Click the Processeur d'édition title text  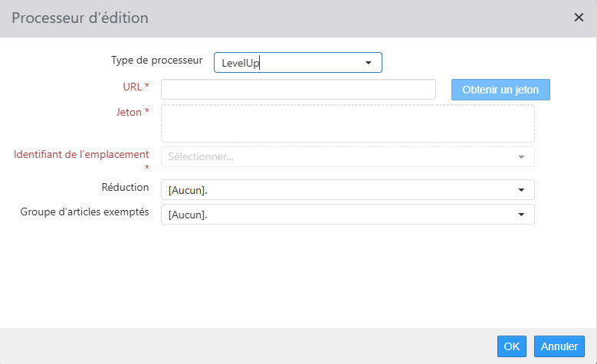80,18
